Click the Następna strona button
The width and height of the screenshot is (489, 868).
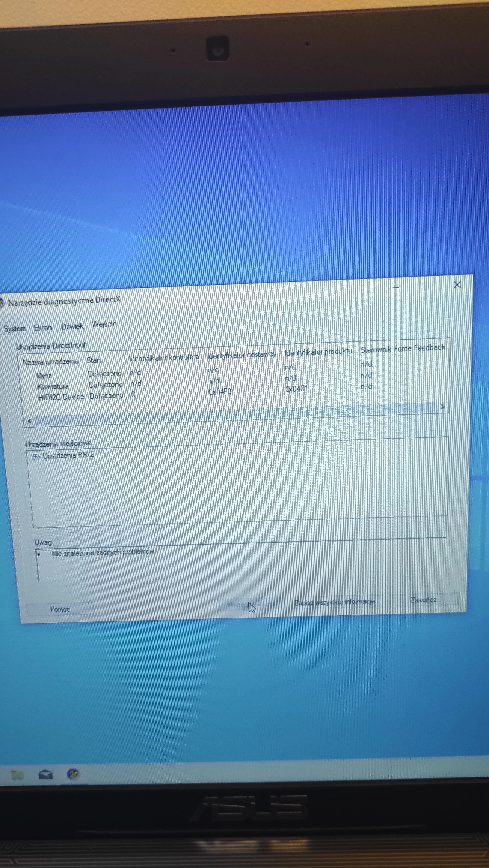251,604
